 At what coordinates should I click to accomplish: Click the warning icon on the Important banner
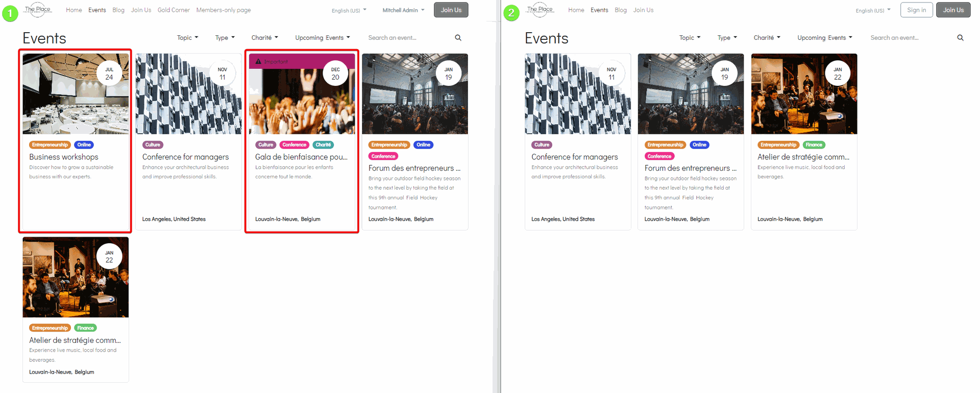(x=258, y=62)
